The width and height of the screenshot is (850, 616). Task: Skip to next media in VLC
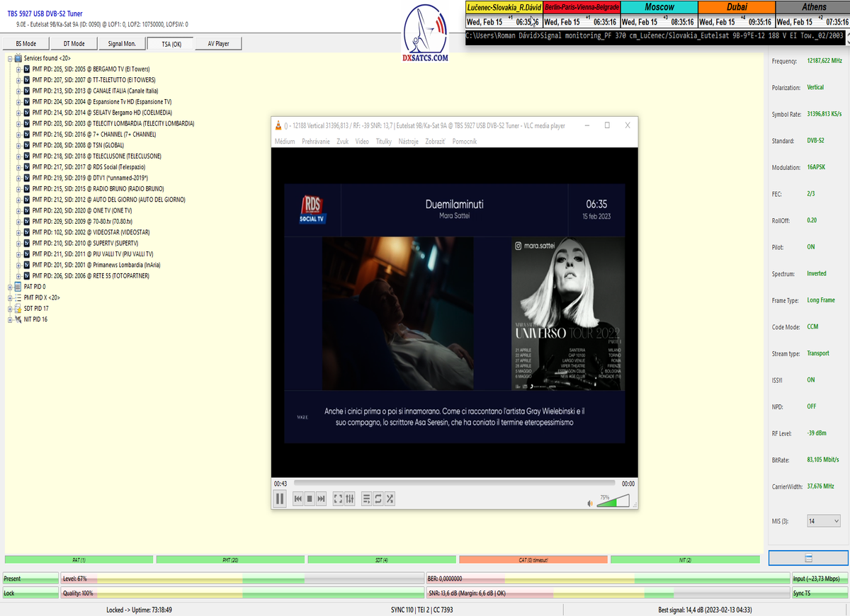[x=322, y=499]
